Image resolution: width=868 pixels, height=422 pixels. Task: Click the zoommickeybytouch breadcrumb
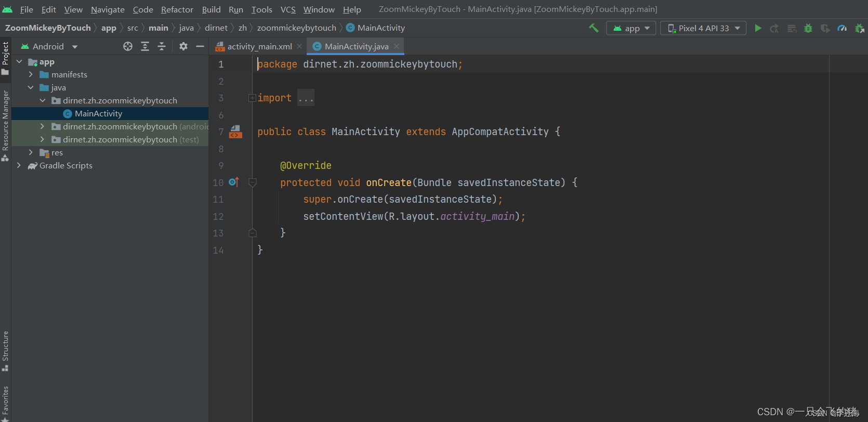click(x=297, y=28)
